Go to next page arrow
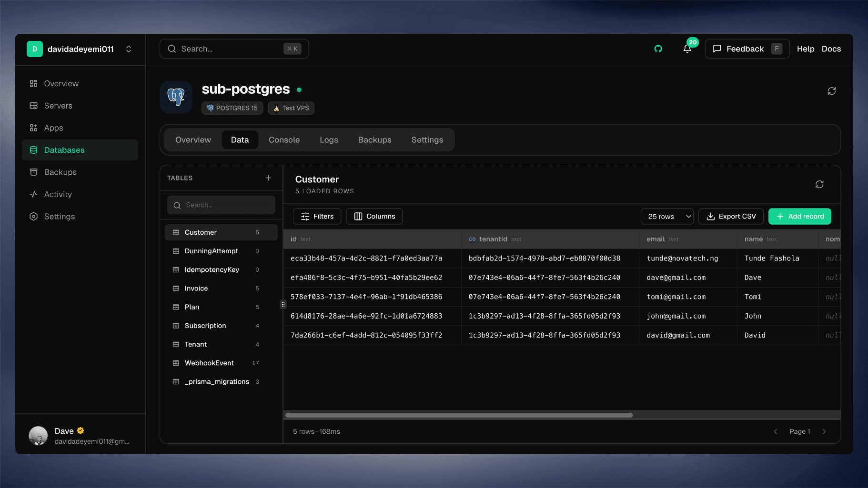Image resolution: width=868 pixels, height=488 pixels. [824, 431]
